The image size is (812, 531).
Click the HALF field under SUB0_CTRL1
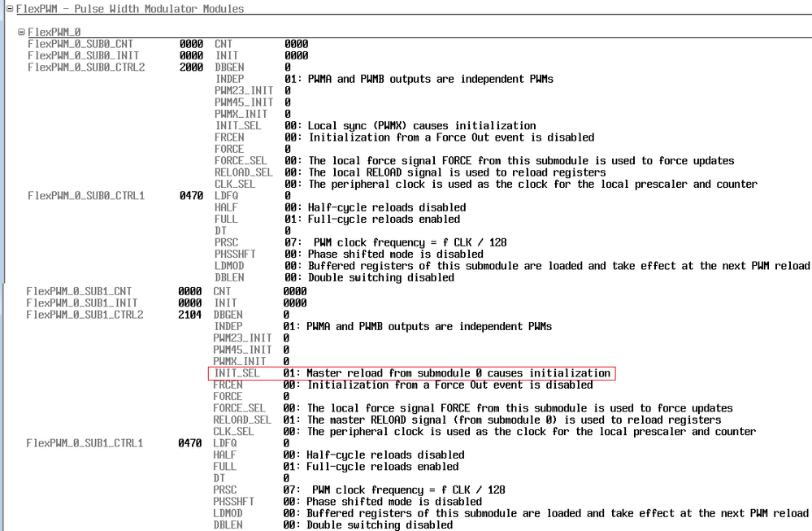(226, 207)
